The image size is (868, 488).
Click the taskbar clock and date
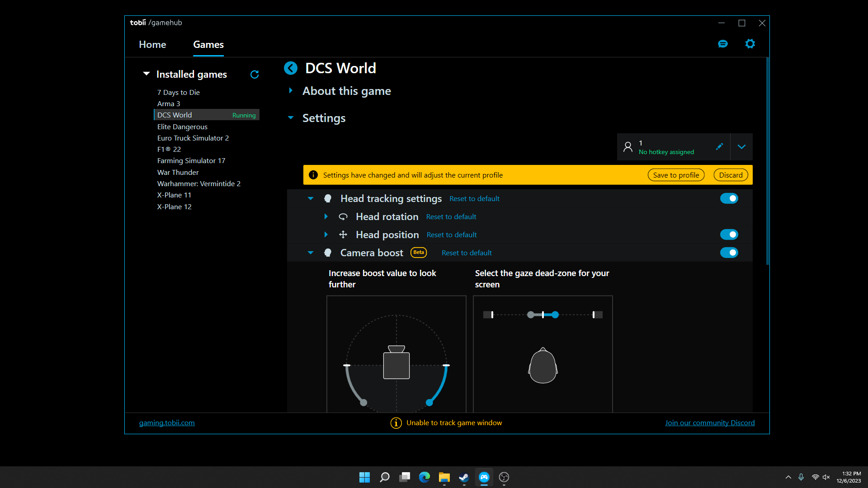click(849, 477)
